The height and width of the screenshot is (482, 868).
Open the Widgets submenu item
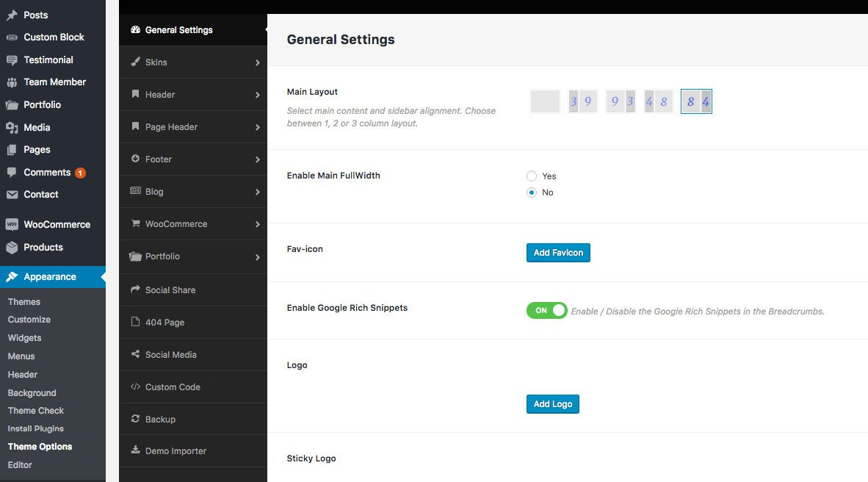24,338
